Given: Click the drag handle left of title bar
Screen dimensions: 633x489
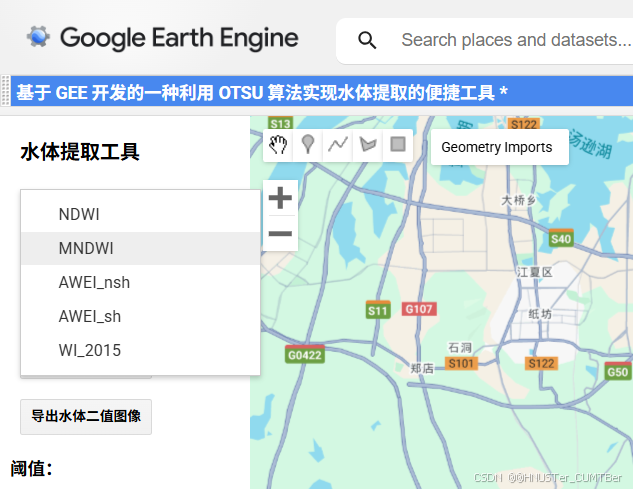Looking at the screenshot, I should pos(5,91).
